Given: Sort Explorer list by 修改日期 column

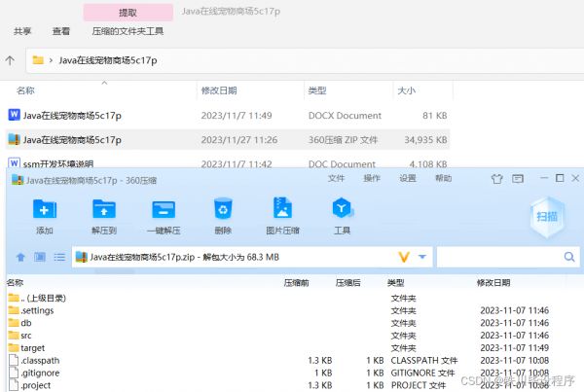Looking at the screenshot, I should (219, 90).
